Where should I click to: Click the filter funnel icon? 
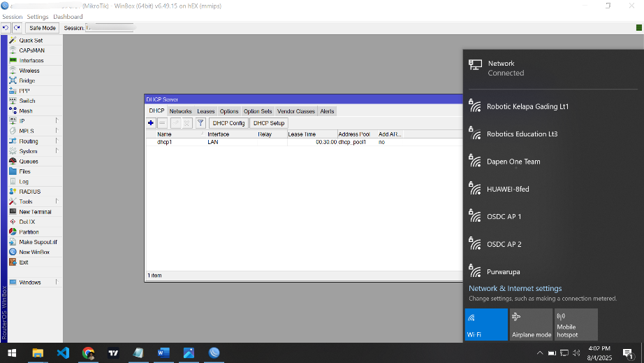(x=200, y=123)
